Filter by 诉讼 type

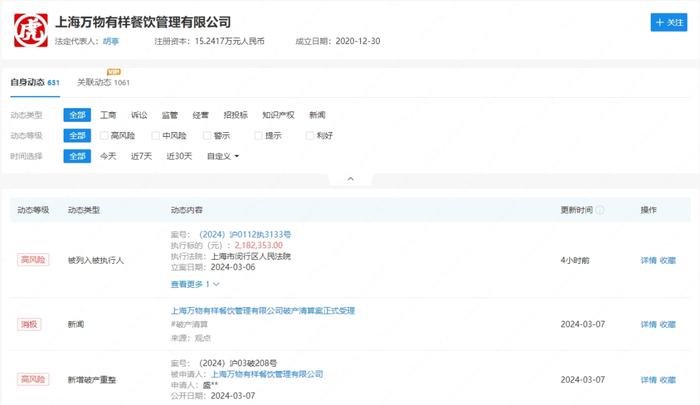tap(139, 115)
